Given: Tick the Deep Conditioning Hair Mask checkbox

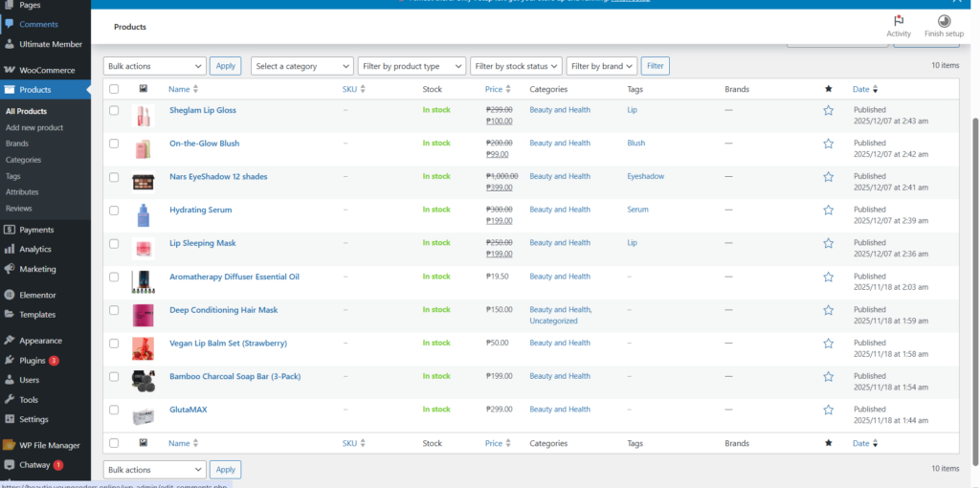Looking at the screenshot, I should (114, 310).
